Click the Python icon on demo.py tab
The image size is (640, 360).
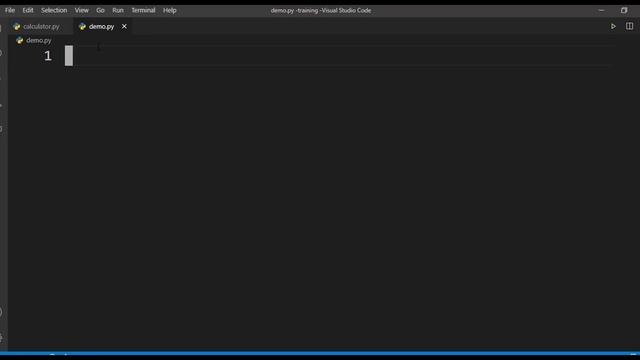pyautogui.click(x=82, y=27)
